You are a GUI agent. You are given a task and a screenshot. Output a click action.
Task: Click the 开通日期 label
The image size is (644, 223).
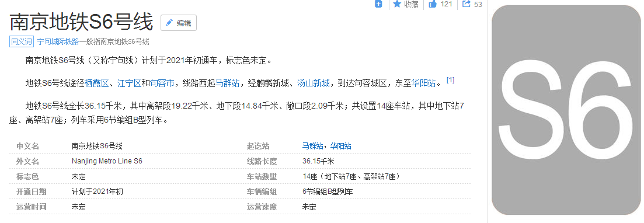(31, 192)
